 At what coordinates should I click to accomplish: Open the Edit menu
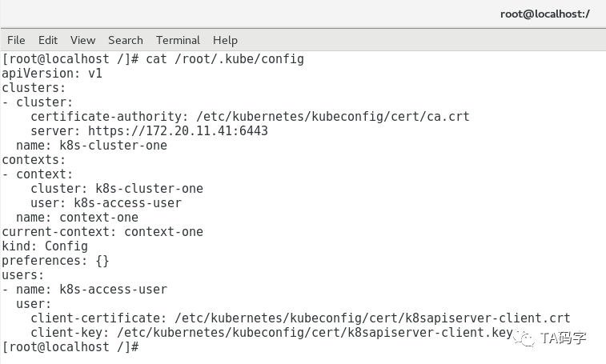[47, 40]
